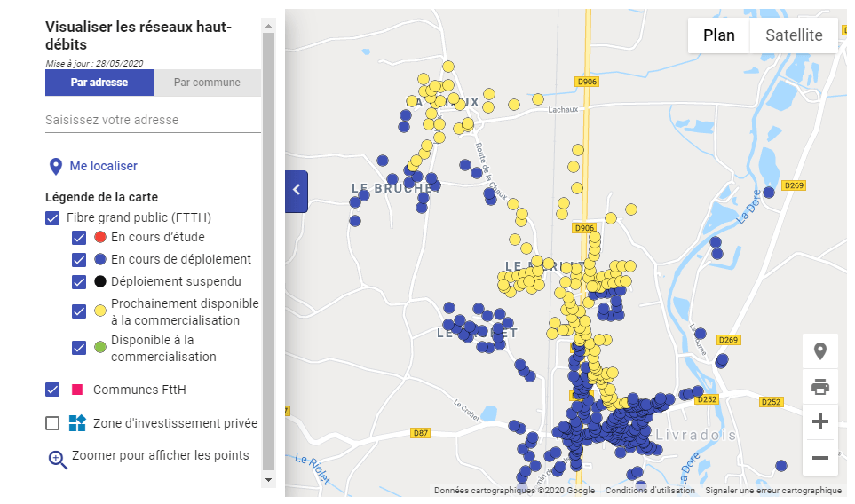Click the scrollbar down arrow in the panel
Viewport: 855px width, 504px height.
(268, 479)
